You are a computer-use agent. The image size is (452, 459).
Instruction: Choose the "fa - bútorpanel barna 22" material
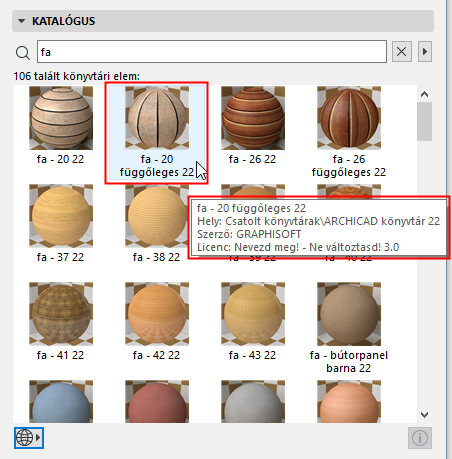(349, 328)
